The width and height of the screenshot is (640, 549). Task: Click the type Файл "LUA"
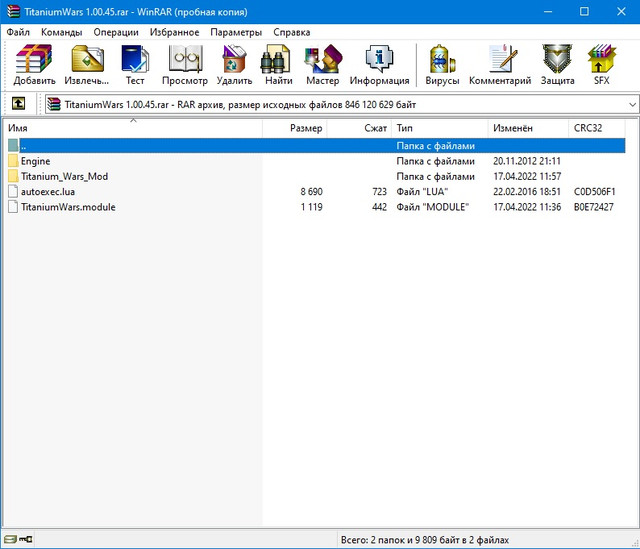click(422, 192)
